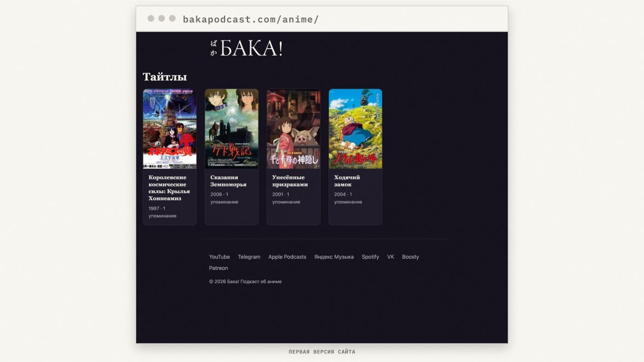644x362 pixels.
Task: Open the Tales from Earthsea poster thumbnail
Action: tap(231, 129)
